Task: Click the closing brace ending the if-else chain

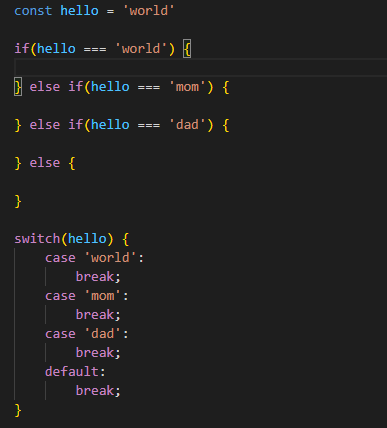Action: pyautogui.click(x=18, y=202)
